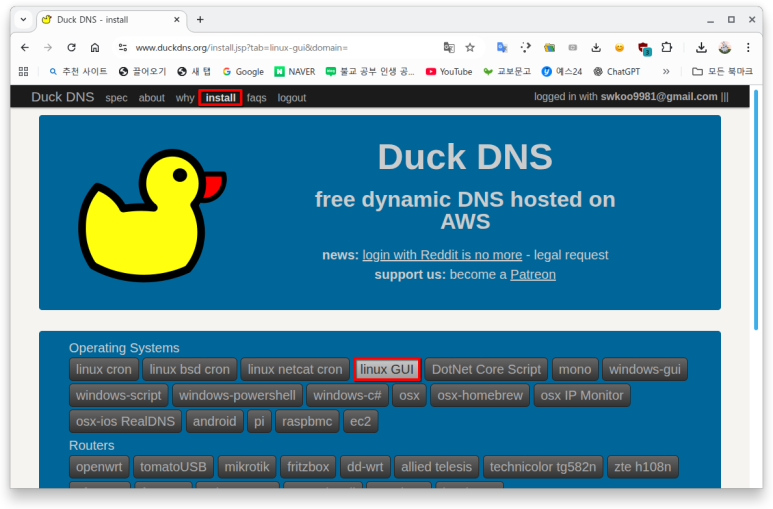This screenshot has width=773, height=509.
Task: Open 'login with Reddit is no more' link
Action: pyautogui.click(x=442, y=255)
